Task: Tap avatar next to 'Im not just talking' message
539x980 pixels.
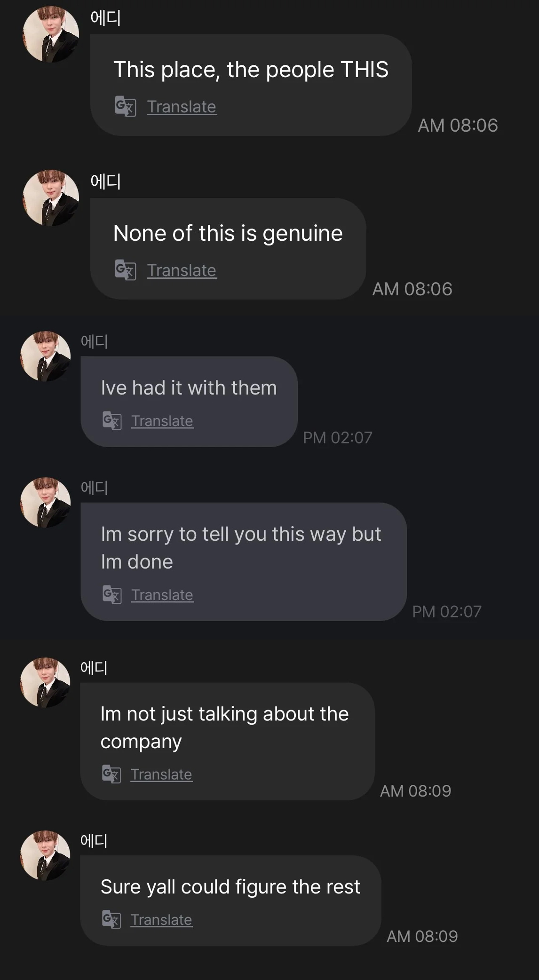Action: coord(45,682)
